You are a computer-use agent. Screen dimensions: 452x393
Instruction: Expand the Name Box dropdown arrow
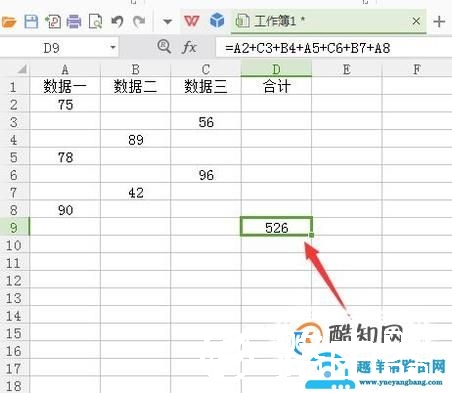113,48
